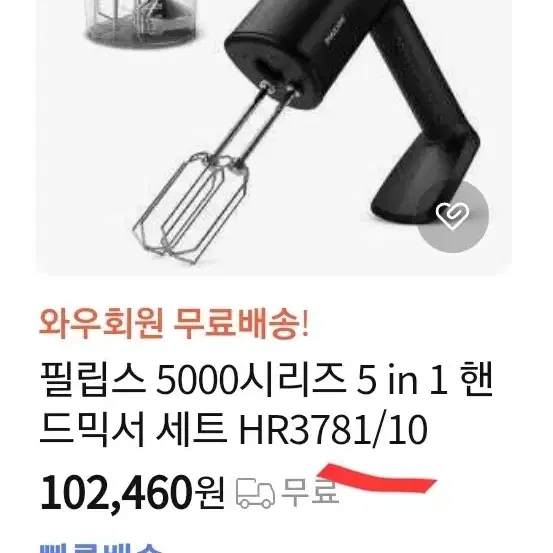The image size is (553, 553).
Task: Select the HR3781/10 model number text
Action: 333,430
